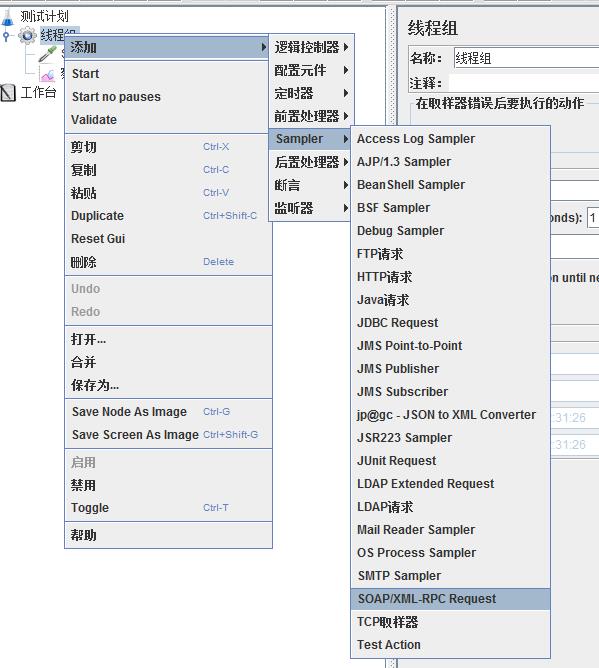Image resolution: width=599 pixels, height=668 pixels.
Task: Add a BSF Sampler
Action: (x=450, y=207)
